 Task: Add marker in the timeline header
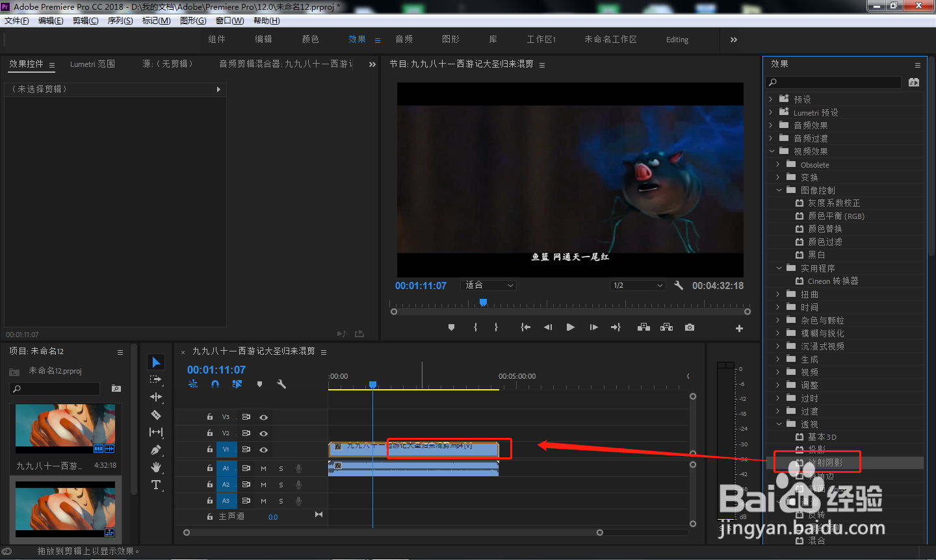click(x=259, y=384)
